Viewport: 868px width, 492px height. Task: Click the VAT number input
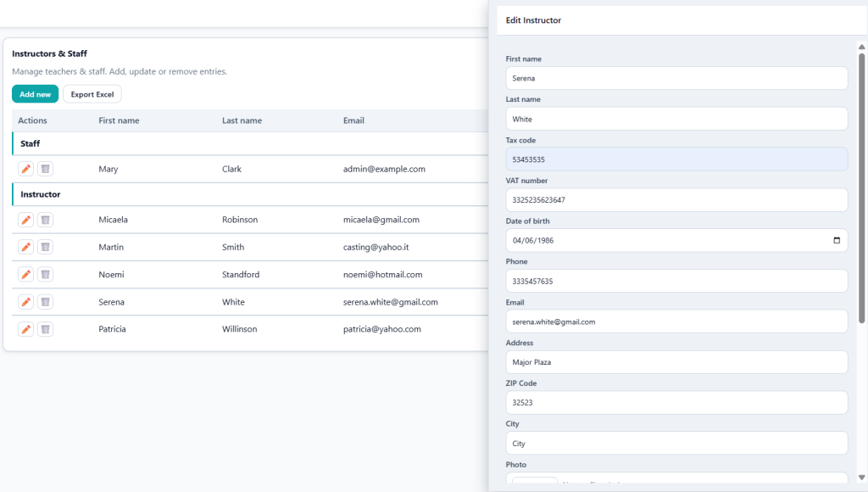[676, 199]
